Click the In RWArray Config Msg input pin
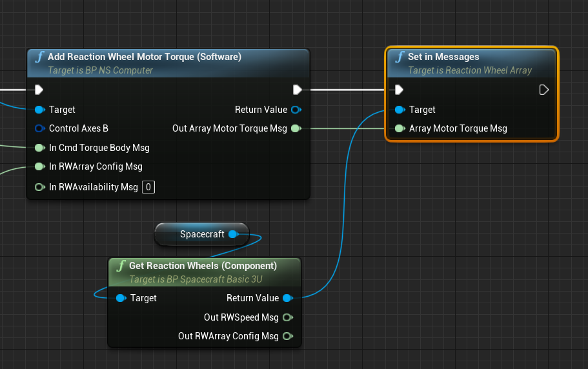Viewport: 588px width, 369px height. click(x=39, y=166)
